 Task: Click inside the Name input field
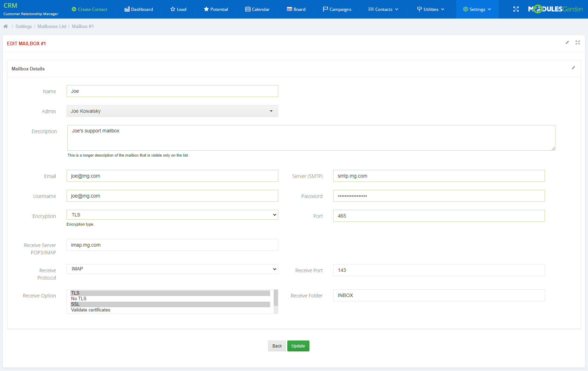coord(172,91)
